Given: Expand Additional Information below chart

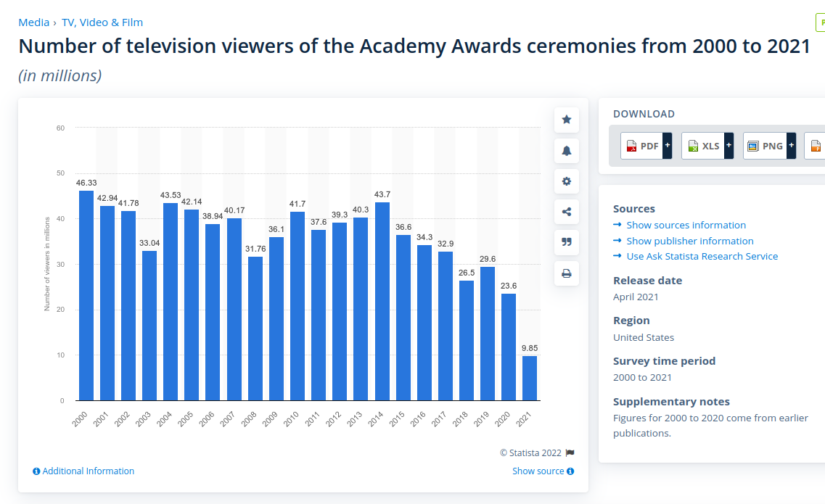Looking at the screenshot, I should coord(83,471).
